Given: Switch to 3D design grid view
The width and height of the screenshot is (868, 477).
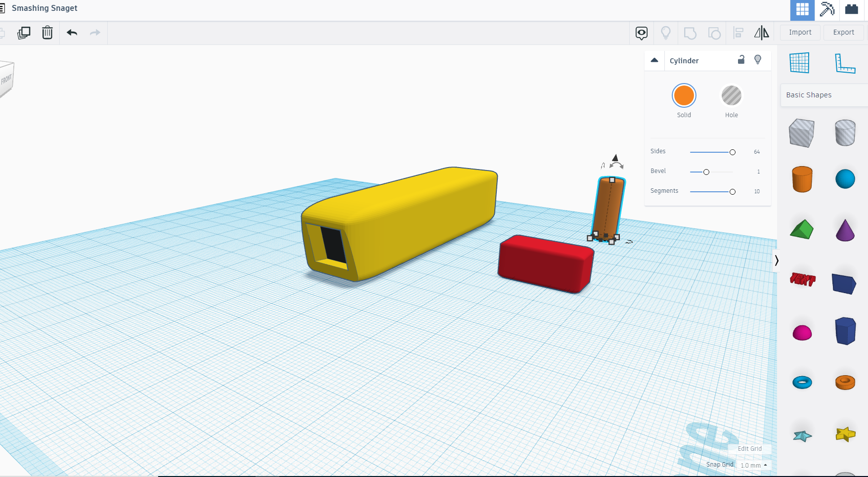Looking at the screenshot, I should click(802, 9).
